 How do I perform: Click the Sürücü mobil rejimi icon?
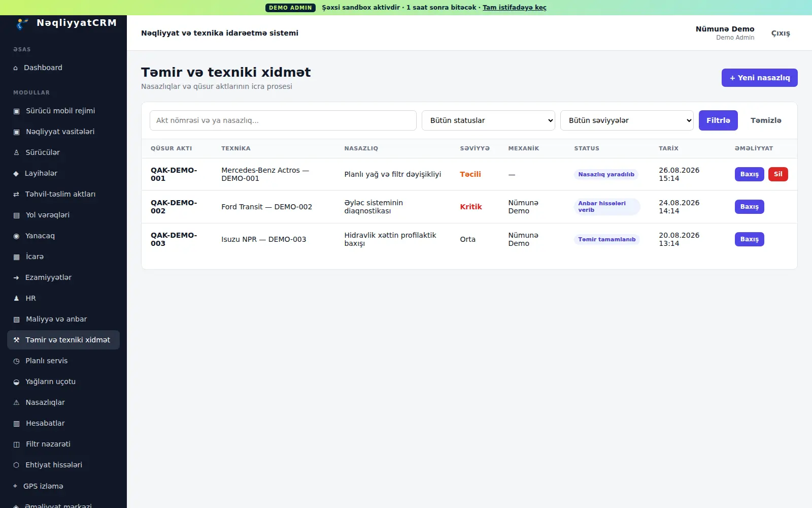[16, 111]
